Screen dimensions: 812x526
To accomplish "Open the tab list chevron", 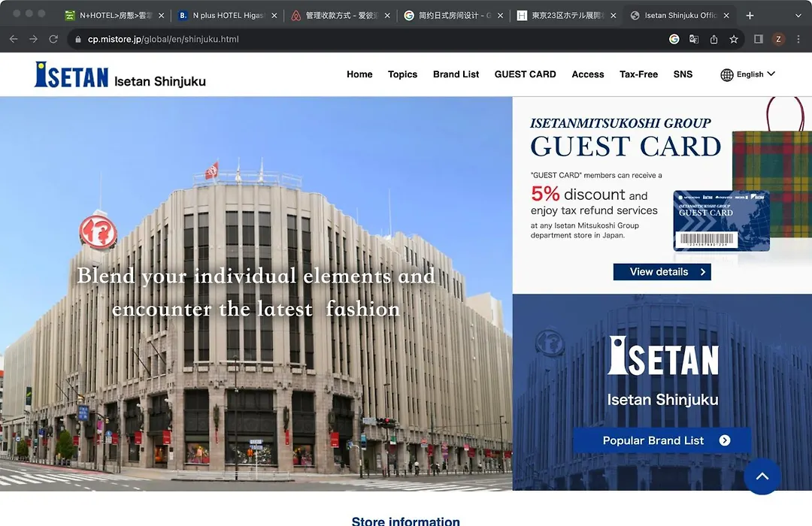I will [798, 16].
